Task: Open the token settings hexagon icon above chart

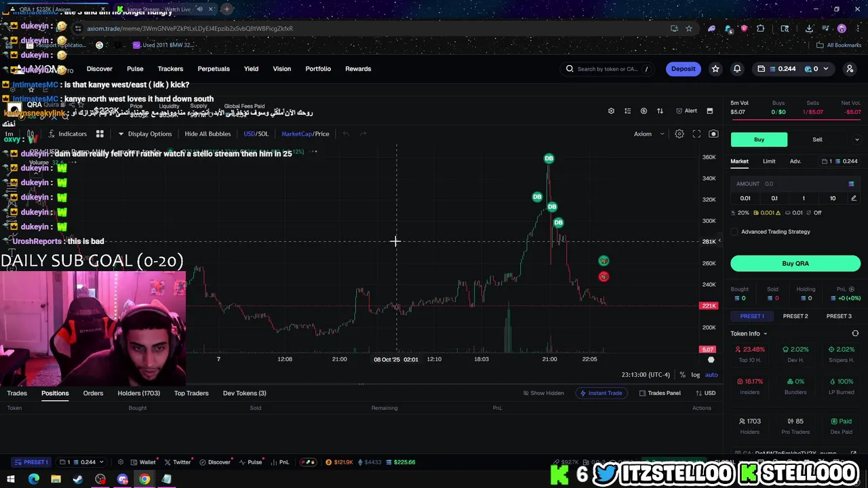Action: [x=611, y=110]
